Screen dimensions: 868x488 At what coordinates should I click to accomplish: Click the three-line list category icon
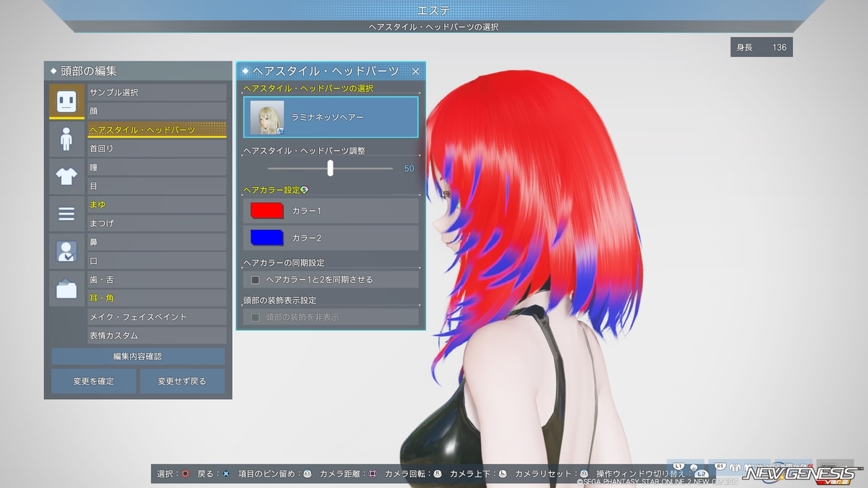67,214
